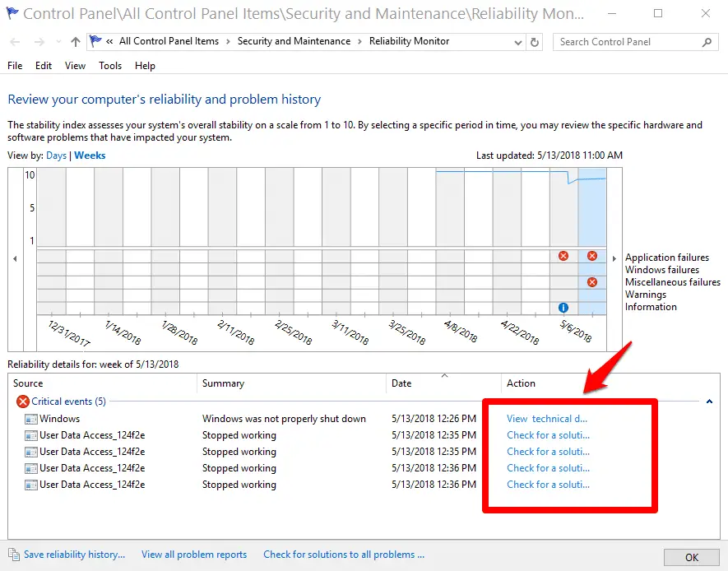This screenshot has height=571, width=728.
Task: Open View all problem reports
Action: 194,555
